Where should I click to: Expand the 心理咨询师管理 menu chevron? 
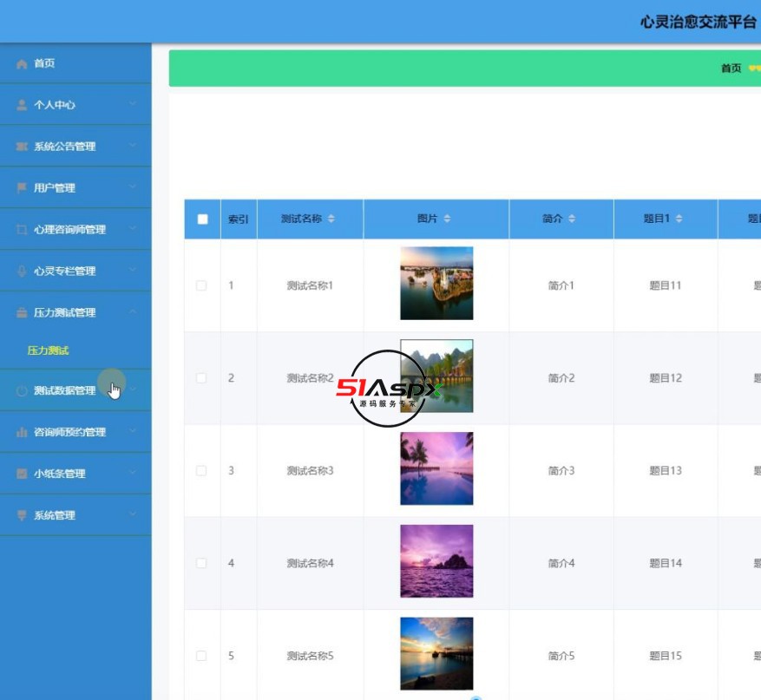[133, 229]
